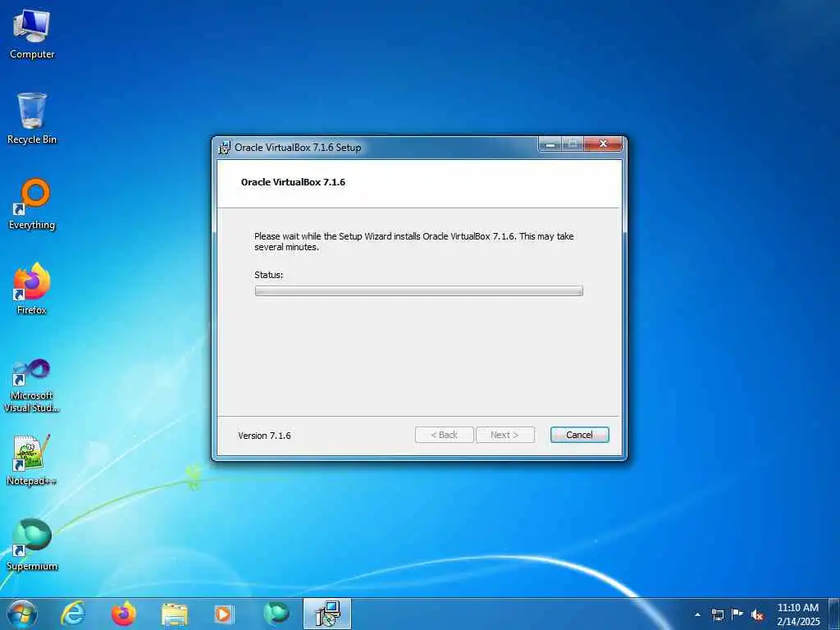Screen dimensions: 840x630
Task: Minimize the VirtualBox Setup window
Action: click(x=550, y=144)
